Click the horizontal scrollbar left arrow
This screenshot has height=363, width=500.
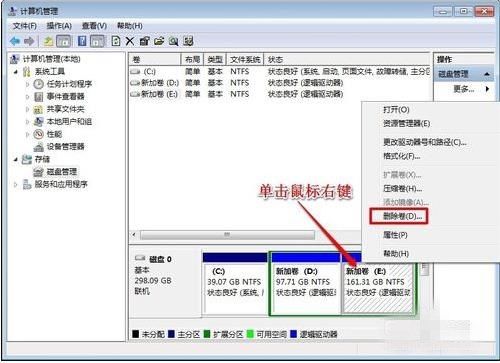(134, 235)
